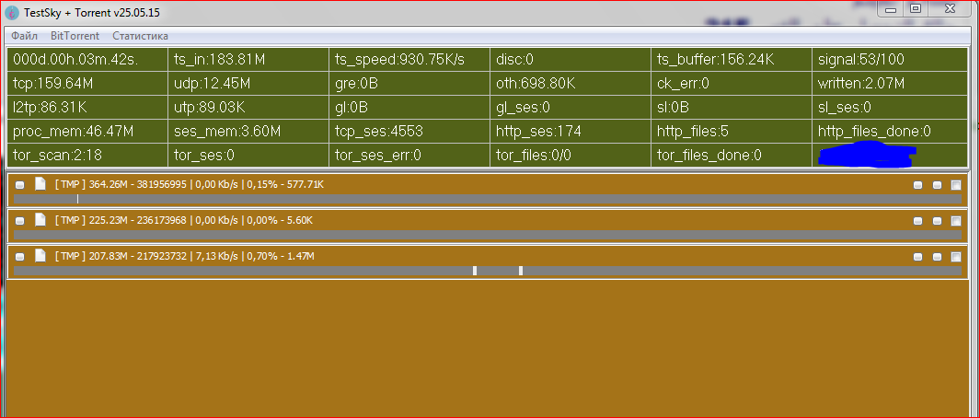Click the file icon of the 207.83M download
980x418 pixels.
coord(40,256)
